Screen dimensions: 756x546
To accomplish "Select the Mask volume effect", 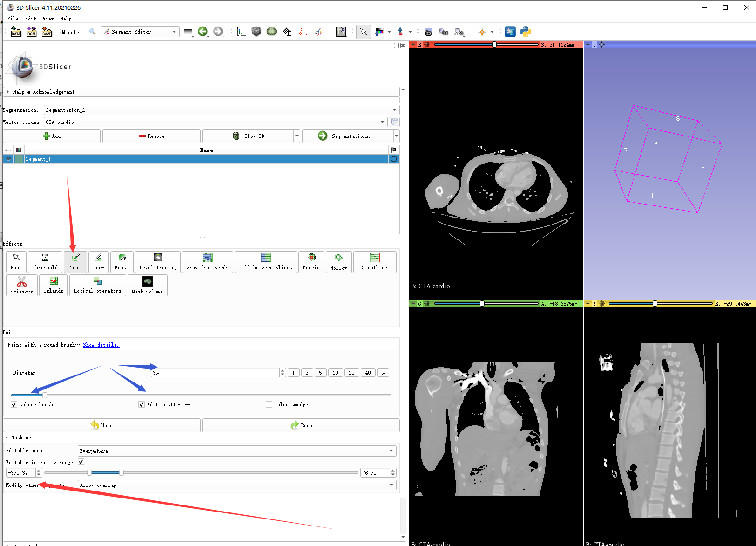I will pyautogui.click(x=147, y=285).
